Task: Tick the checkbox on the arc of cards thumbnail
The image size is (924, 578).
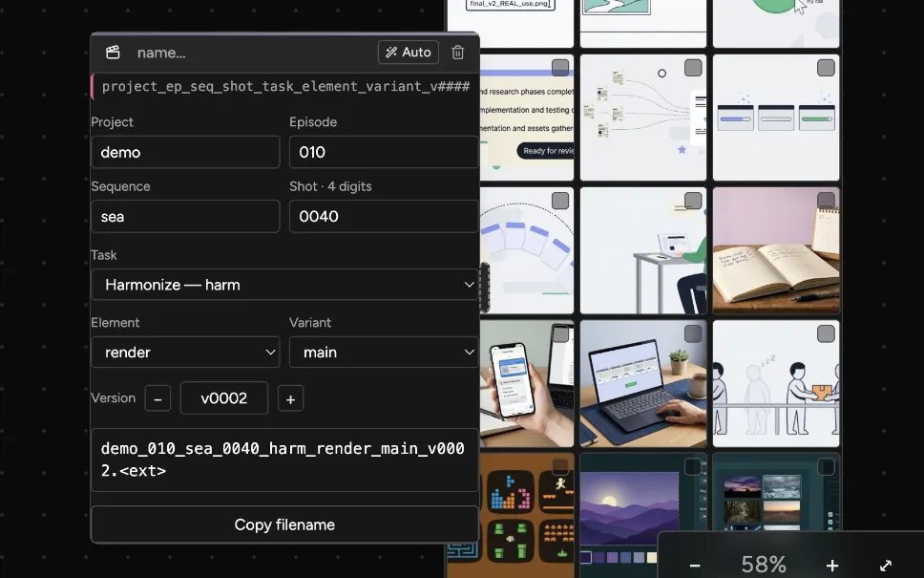Action: 560,200
